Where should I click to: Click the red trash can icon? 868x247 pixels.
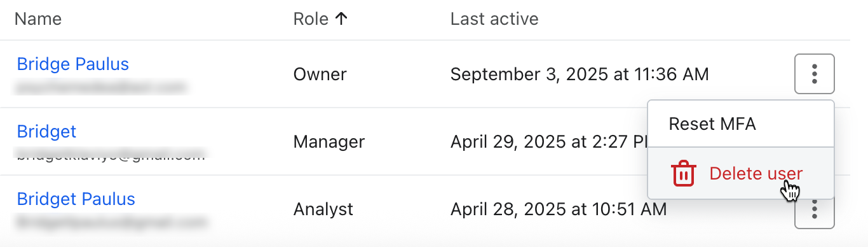coord(683,173)
